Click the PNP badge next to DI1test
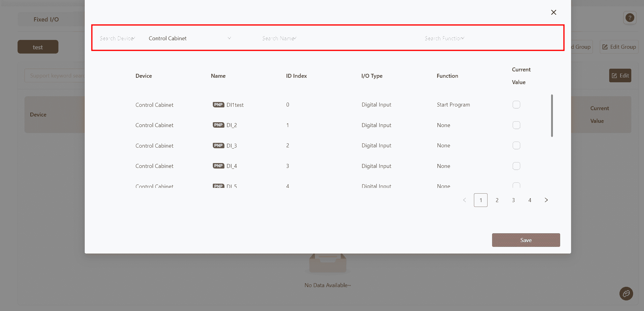 click(218, 105)
